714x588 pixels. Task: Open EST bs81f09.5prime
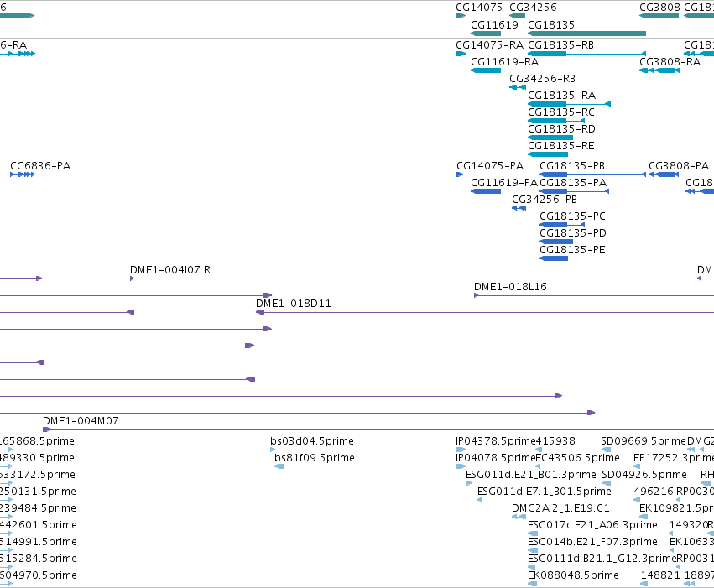(x=279, y=466)
